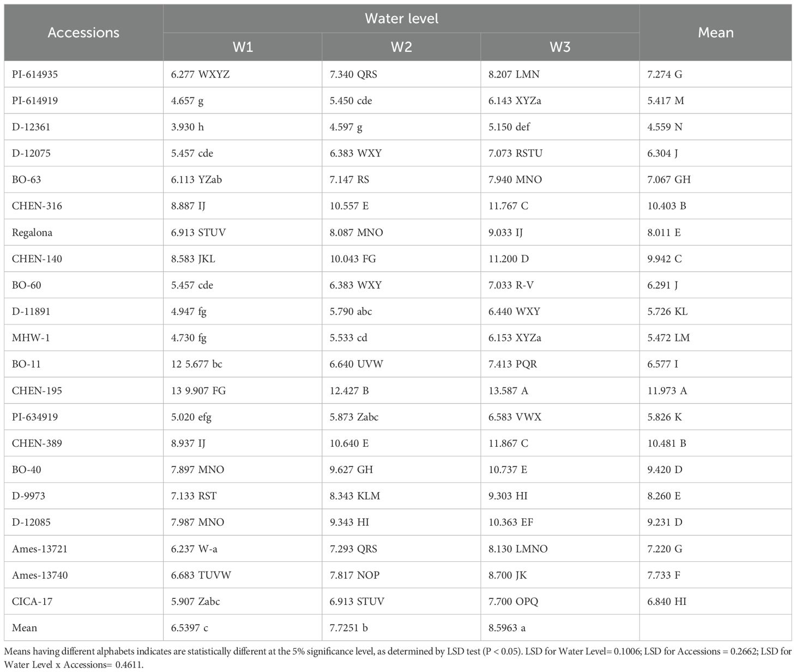Click the W2 column header
Image resolution: width=796 pixels, height=672 pixels.
click(401, 47)
